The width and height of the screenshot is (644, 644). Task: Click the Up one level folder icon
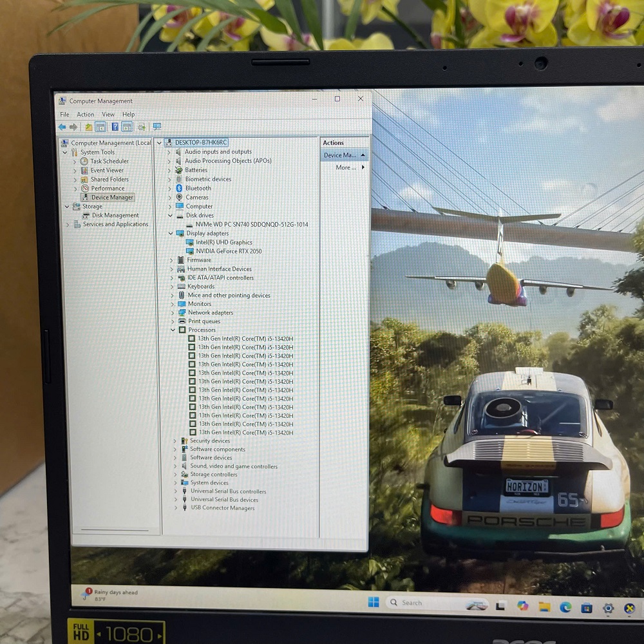[88, 127]
